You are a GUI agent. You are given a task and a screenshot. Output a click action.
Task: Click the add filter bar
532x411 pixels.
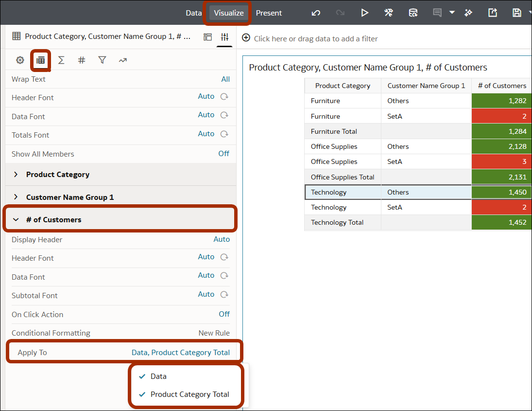coord(315,38)
